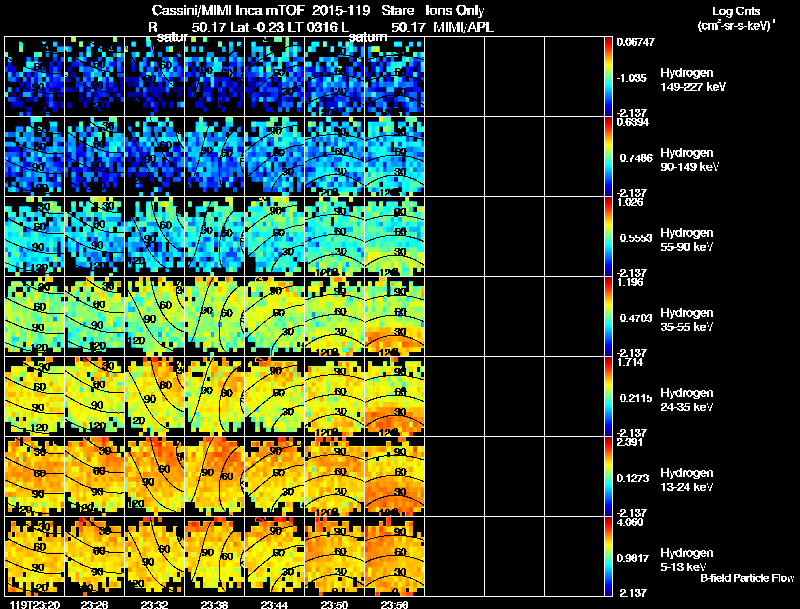The width and height of the screenshot is (800, 609).
Task: Click the '4.060' colorbar value
Action: point(630,522)
